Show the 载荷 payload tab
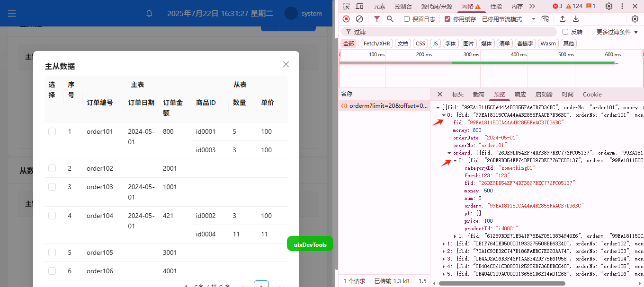This screenshot has height=287, width=644. point(479,94)
